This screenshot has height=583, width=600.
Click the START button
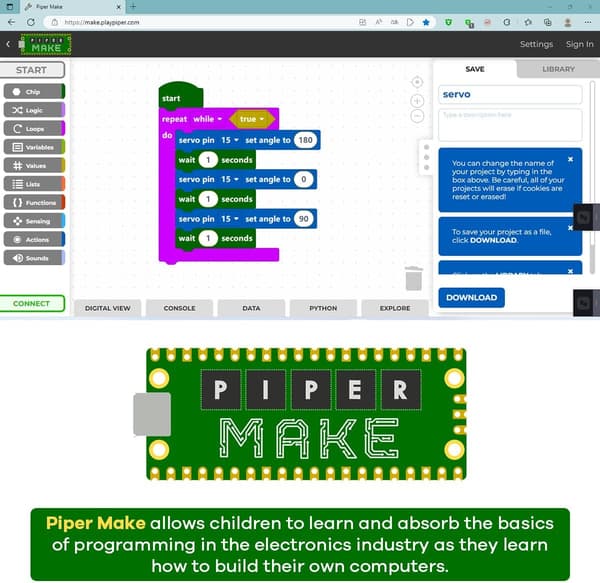click(x=32, y=70)
